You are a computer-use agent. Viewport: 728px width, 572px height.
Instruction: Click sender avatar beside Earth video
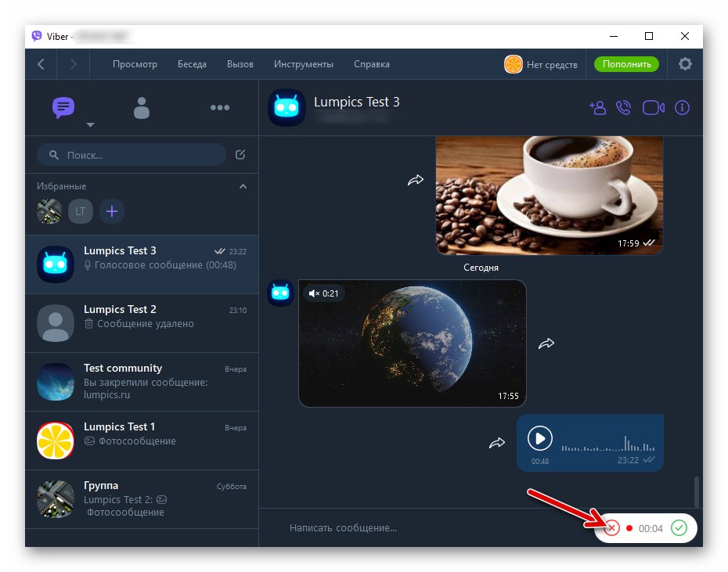tap(280, 293)
